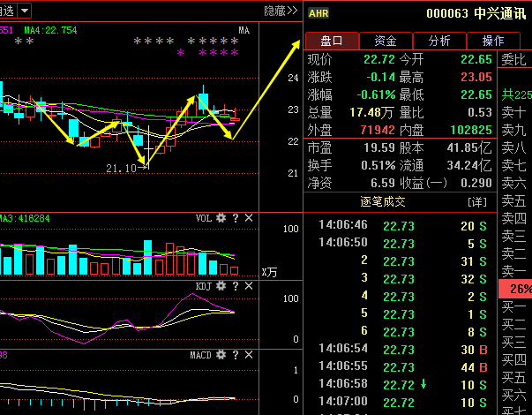The height and width of the screenshot is (415, 532).
Task: Click VOL indicator help question mark
Action: point(236,218)
